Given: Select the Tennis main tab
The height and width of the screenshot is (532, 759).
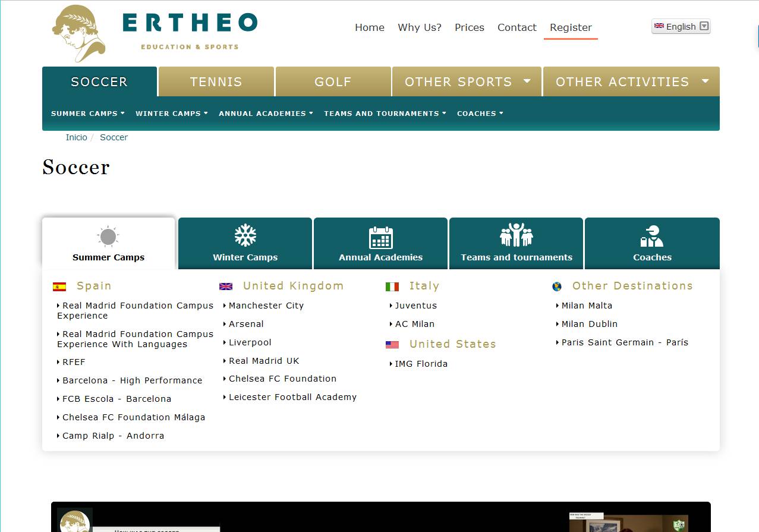Looking at the screenshot, I should [216, 81].
